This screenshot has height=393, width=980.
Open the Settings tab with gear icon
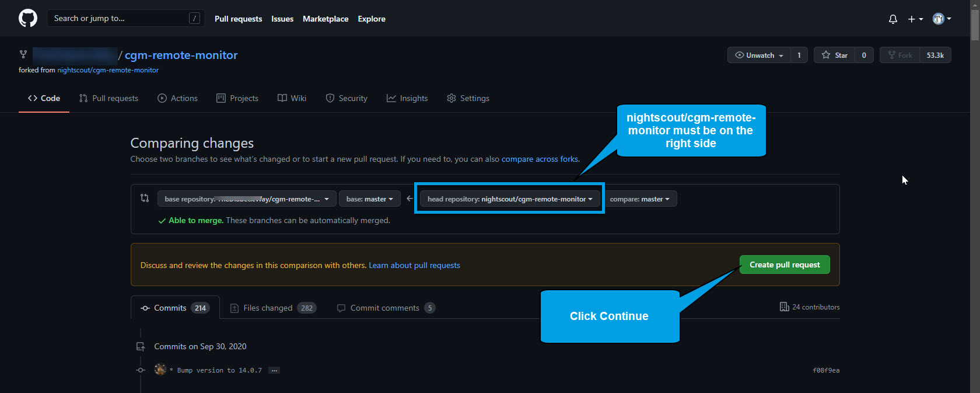click(468, 98)
